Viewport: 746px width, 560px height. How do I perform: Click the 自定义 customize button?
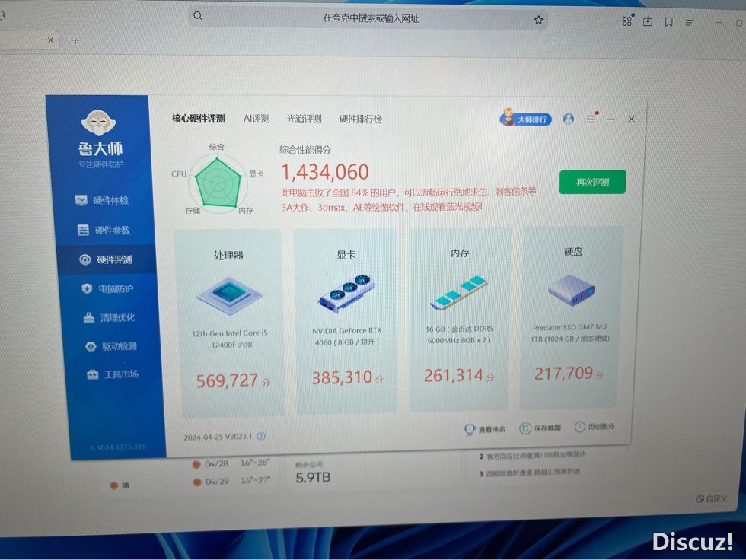(x=712, y=498)
